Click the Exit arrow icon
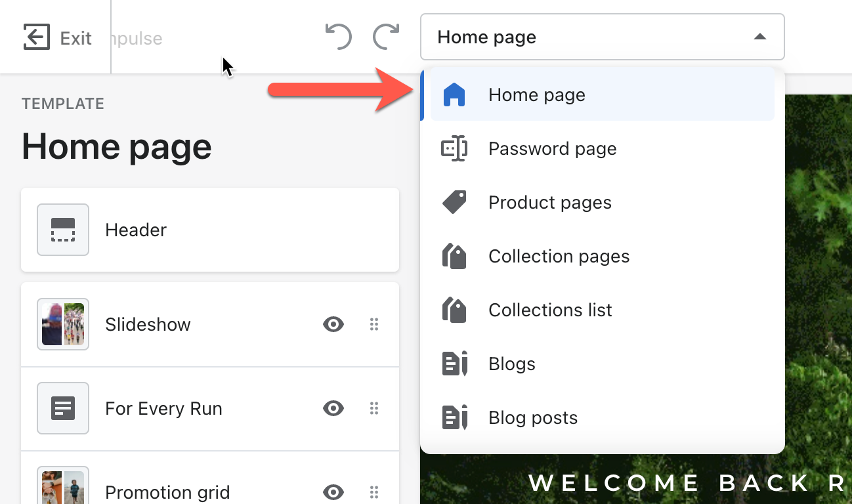Image resolution: width=852 pixels, height=504 pixels. point(36,37)
